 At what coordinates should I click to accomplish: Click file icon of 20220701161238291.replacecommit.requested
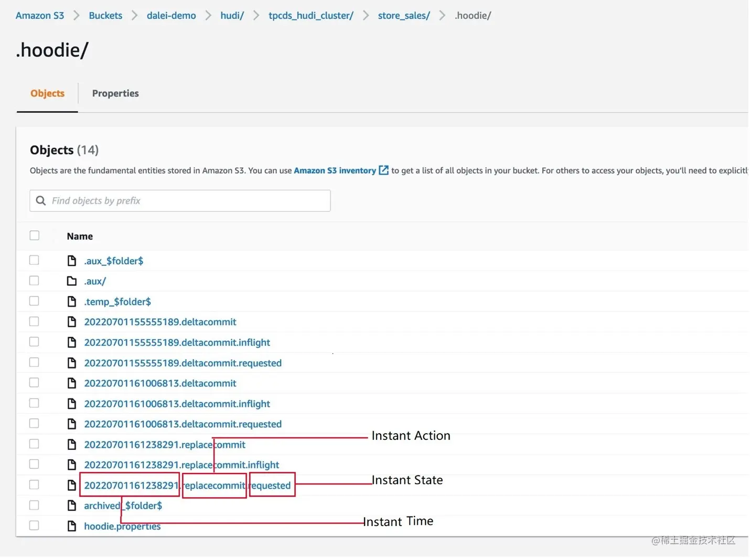[72, 485]
